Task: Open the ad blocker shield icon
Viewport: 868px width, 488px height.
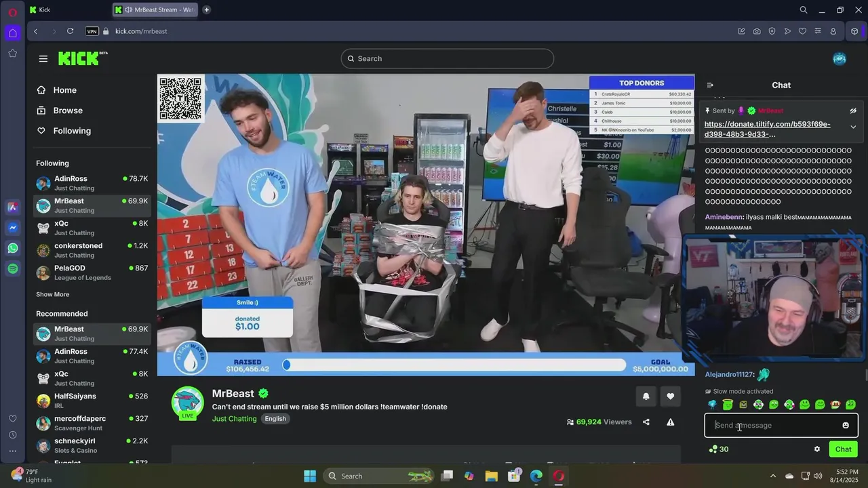Action: point(772,31)
